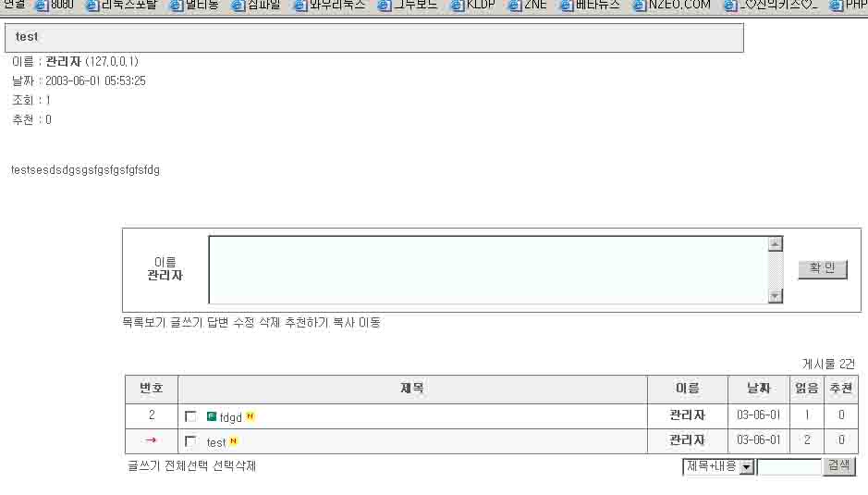Open the 제목+내용 search type dropdown
Image resolution: width=868 pixels, height=495 pixels.
coord(747,467)
